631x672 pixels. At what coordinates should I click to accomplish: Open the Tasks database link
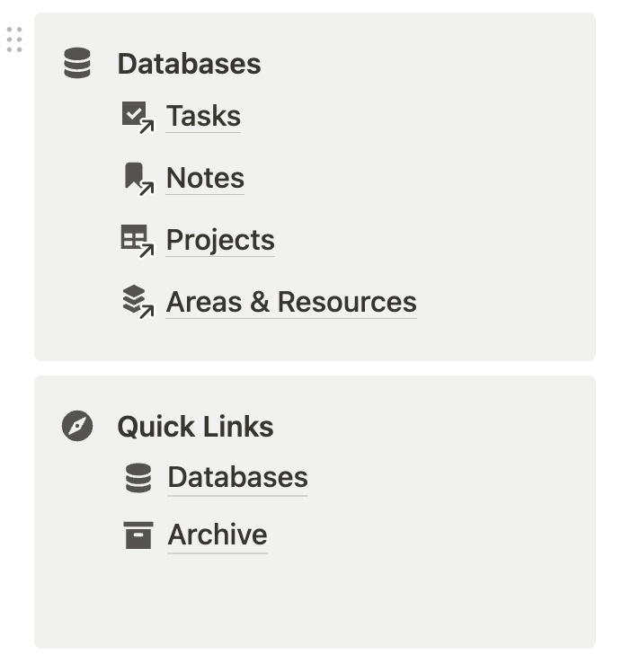click(203, 117)
